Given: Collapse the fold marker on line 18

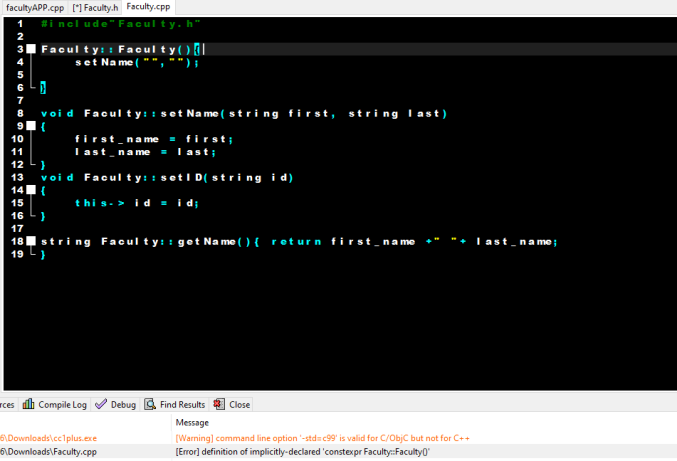Looking at the screenshot, I should [x=31, y=241].
